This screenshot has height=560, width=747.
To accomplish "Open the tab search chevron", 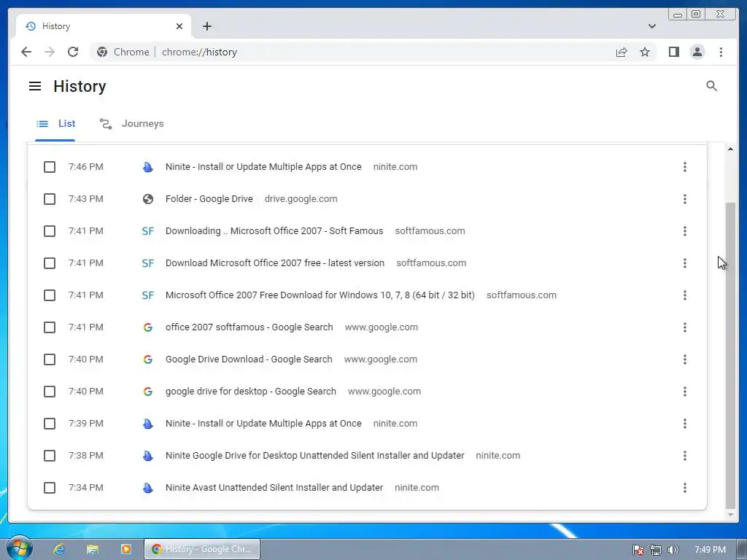I will tap(651, 26).
